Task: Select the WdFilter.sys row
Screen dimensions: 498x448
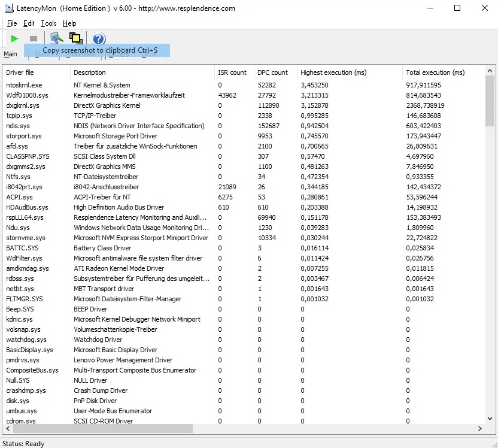Action: (244, 258)
